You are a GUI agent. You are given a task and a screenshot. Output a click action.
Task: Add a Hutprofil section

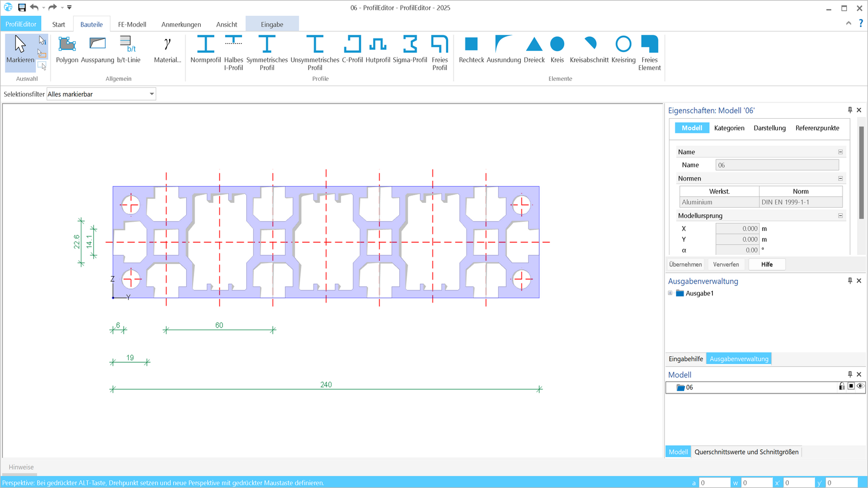378,50
